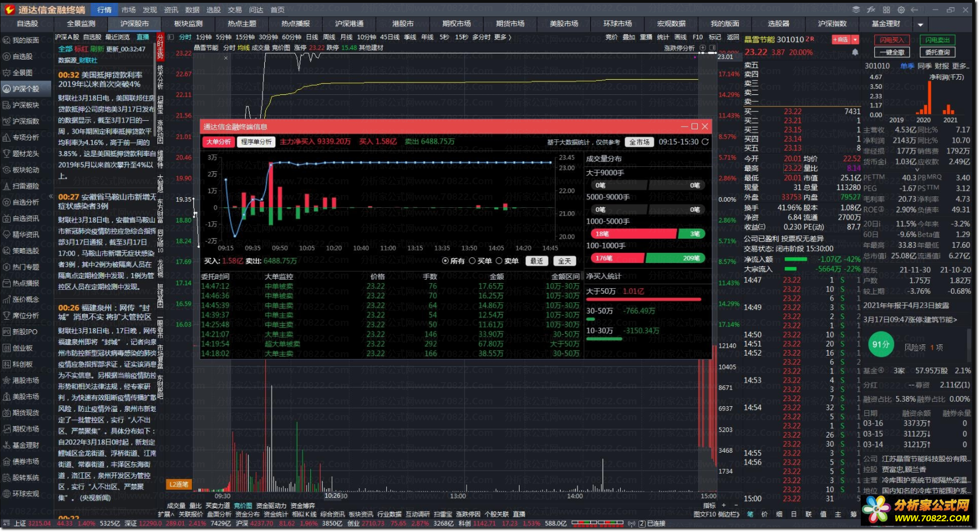This screenshot has width=980, height=532.
Task: Open the layers stack icon in title bar
Action: 856,10
